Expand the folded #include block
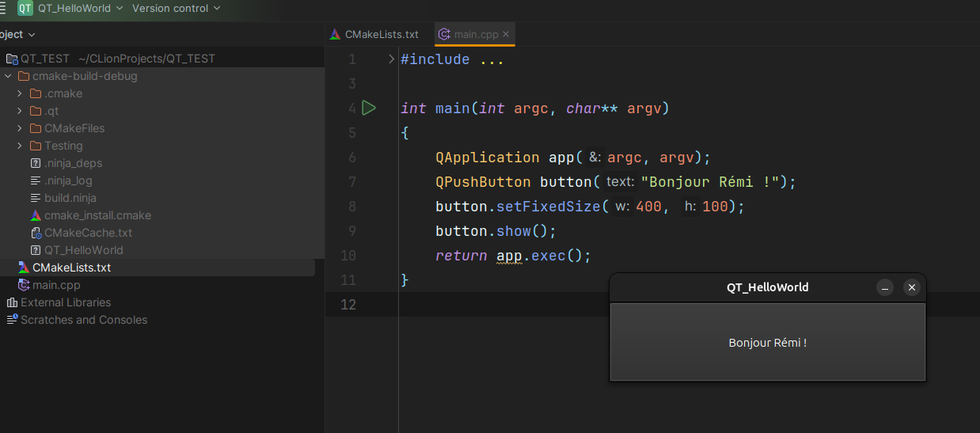This screenshot has width=980, height=433. [391, 59]
